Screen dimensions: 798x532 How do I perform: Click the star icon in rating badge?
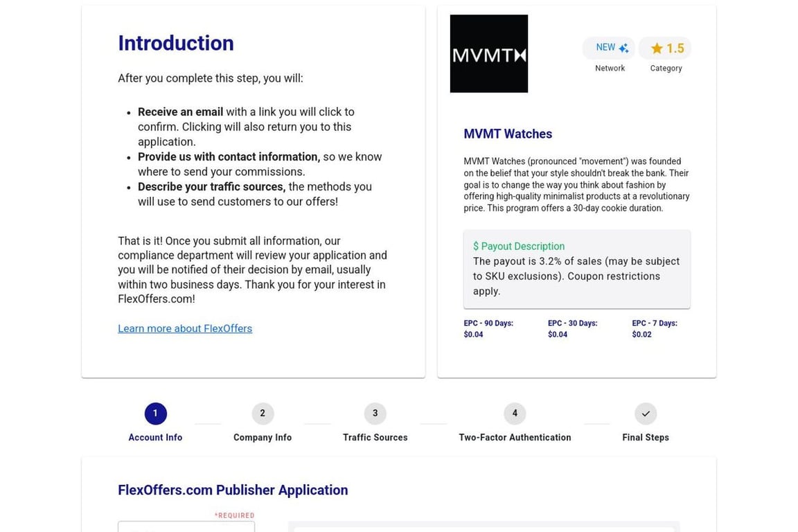(x=657, y=48)
